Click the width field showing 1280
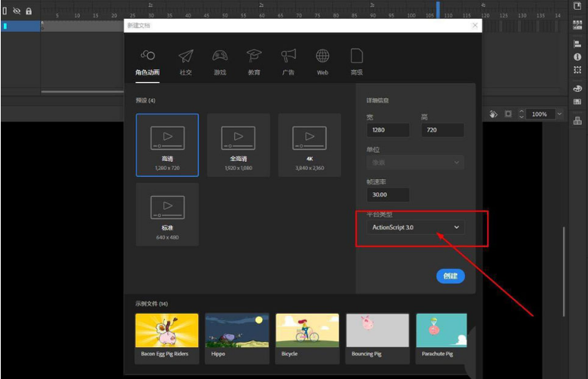 [x=387, y=130]
